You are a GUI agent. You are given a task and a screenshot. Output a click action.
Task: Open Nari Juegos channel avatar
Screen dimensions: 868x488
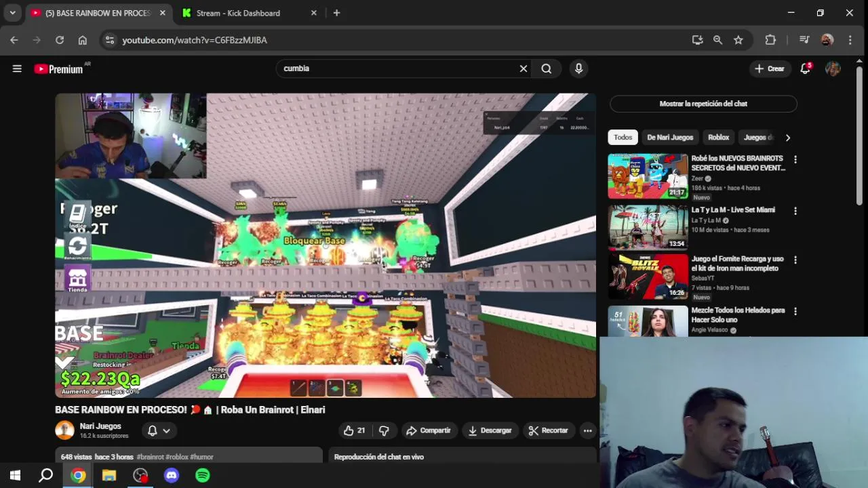point(64,430)
